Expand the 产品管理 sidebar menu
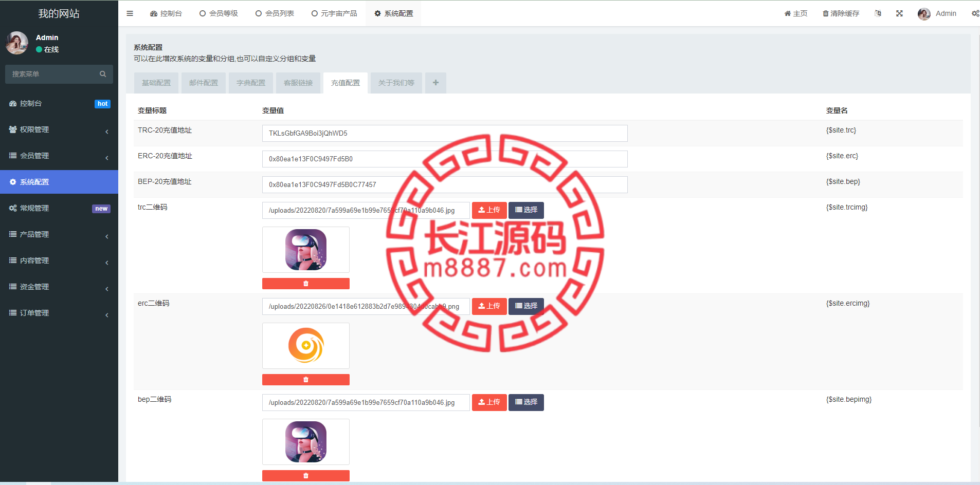Viewport: 980px width, 485px height. point(59,234)
